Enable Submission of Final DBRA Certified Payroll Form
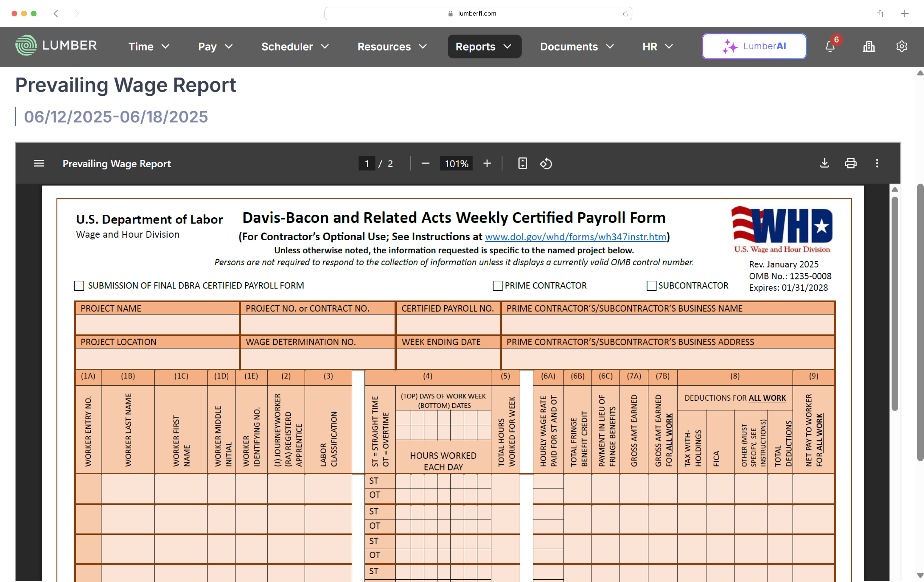Screen dimensions: 924x582 tap(79, 286)
